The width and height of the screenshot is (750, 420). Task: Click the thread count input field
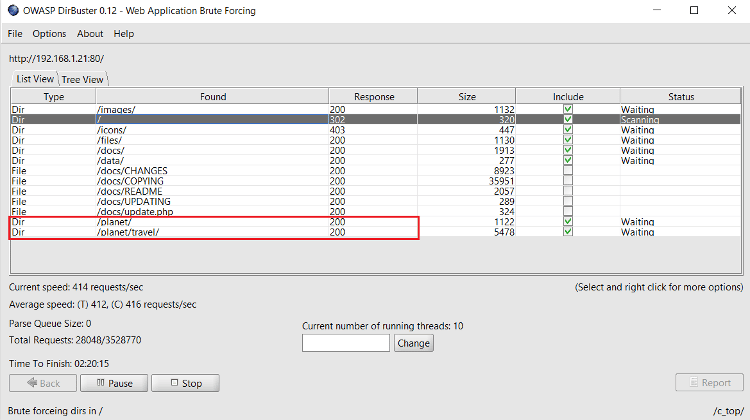click(345, 343)
